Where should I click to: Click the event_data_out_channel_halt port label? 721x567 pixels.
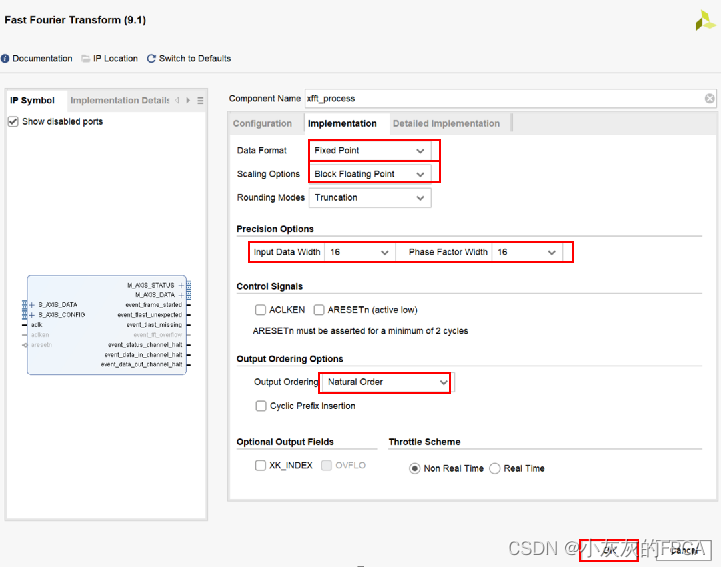(x=142, y=364)
